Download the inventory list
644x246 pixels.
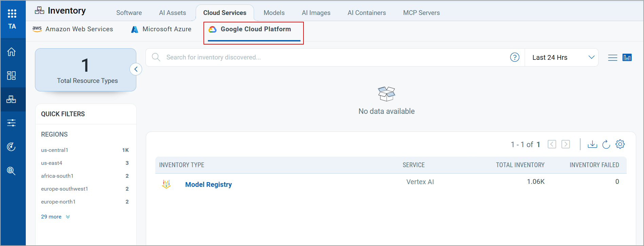(x=592, y=144)
